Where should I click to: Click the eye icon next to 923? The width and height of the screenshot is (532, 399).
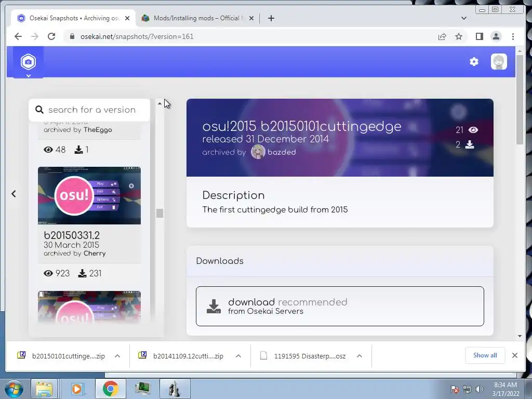pos(48,273)
